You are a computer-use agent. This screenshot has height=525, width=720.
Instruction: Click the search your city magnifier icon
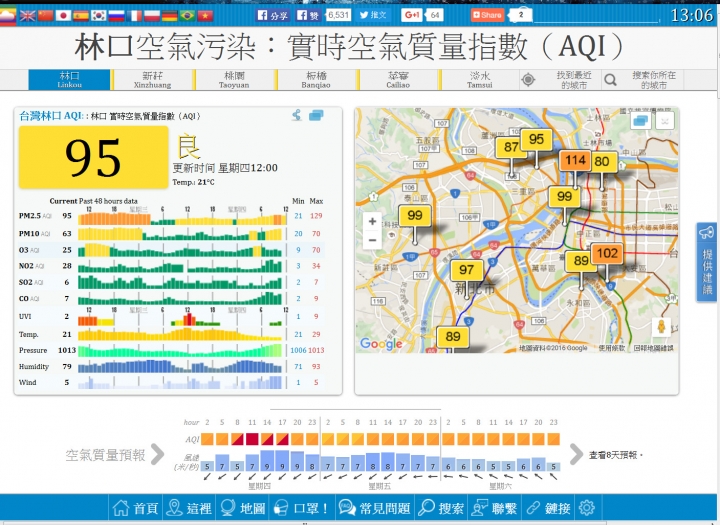pyautogui.click(x=610, y=80)
